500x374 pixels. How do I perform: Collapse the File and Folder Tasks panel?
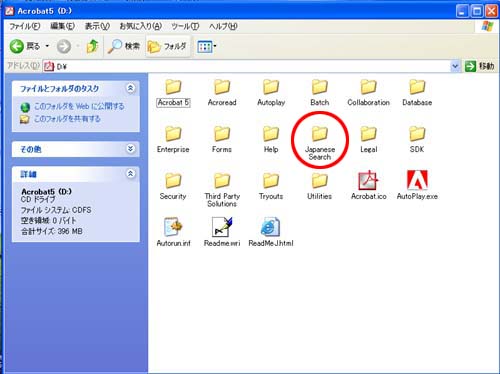(x=130, y=88)
